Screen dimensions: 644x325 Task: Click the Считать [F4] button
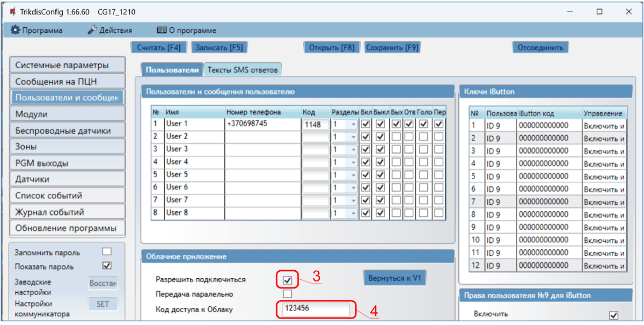158,47
